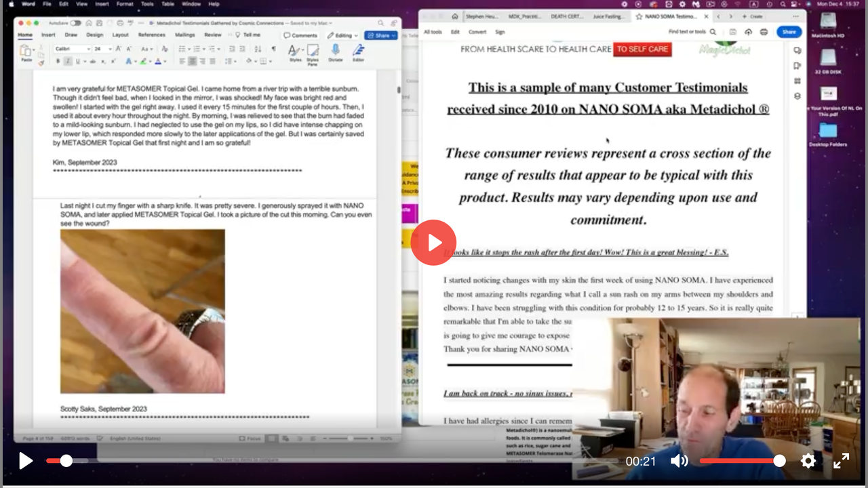The image size is (868, 488).
Task: Open the Juice Fasting tab in Acrobat
Action: [608, 16]
